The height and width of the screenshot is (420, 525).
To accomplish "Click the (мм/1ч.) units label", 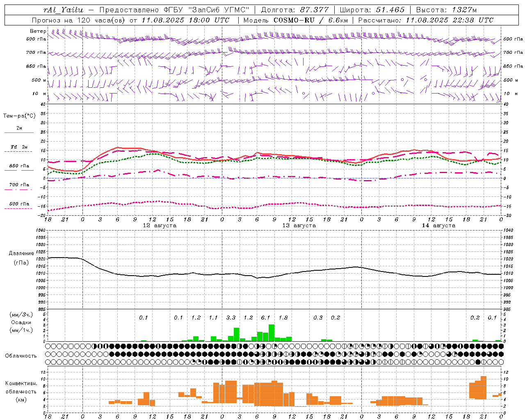I will (21, 330).
